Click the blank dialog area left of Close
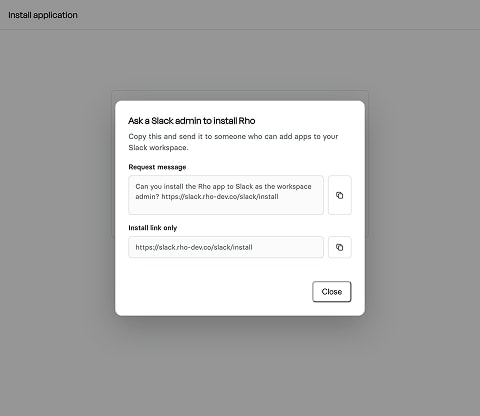The height and width of the screenshot is (416, 480). pyautogui.click(x=213, y=292)
